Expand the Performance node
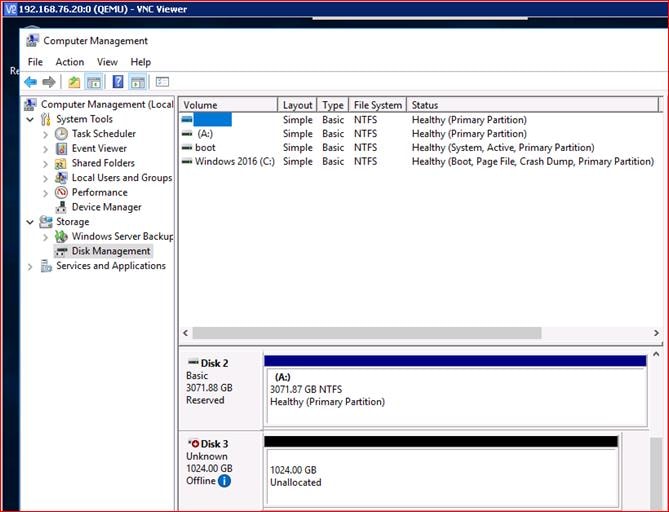669x512 pixels. point(46,193)
